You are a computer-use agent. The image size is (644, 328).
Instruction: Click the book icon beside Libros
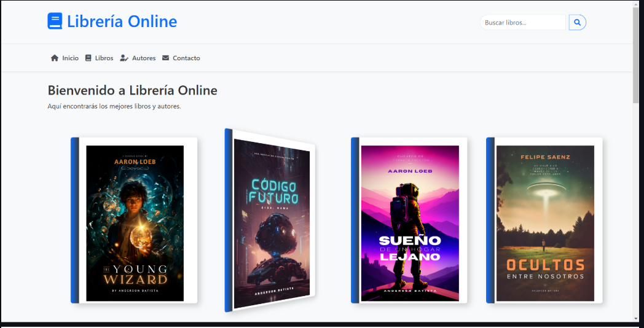(88, 58)
